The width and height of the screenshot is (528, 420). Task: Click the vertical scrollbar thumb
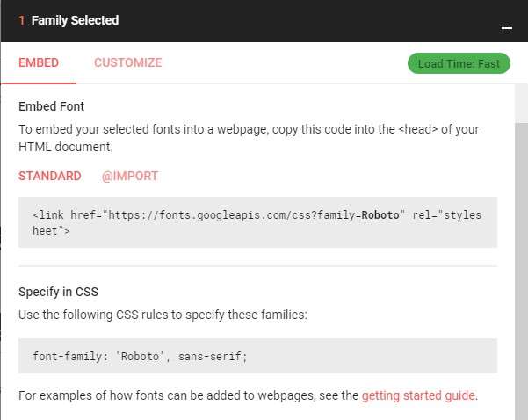coord(522,272)
